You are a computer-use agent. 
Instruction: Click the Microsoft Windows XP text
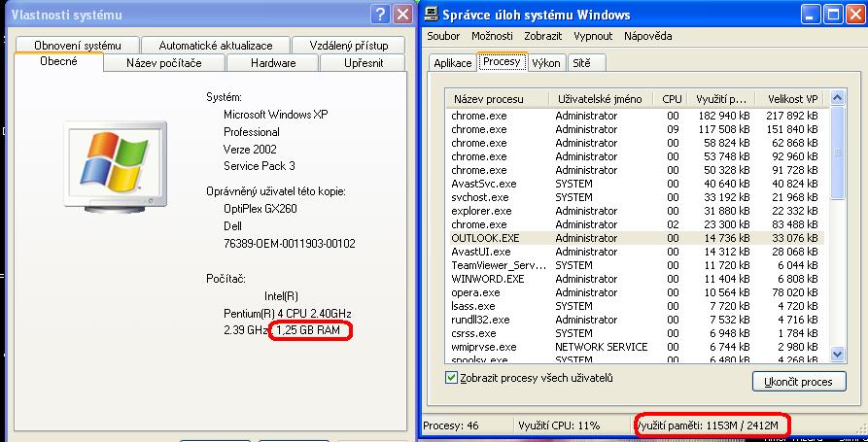tap(276, 115)
